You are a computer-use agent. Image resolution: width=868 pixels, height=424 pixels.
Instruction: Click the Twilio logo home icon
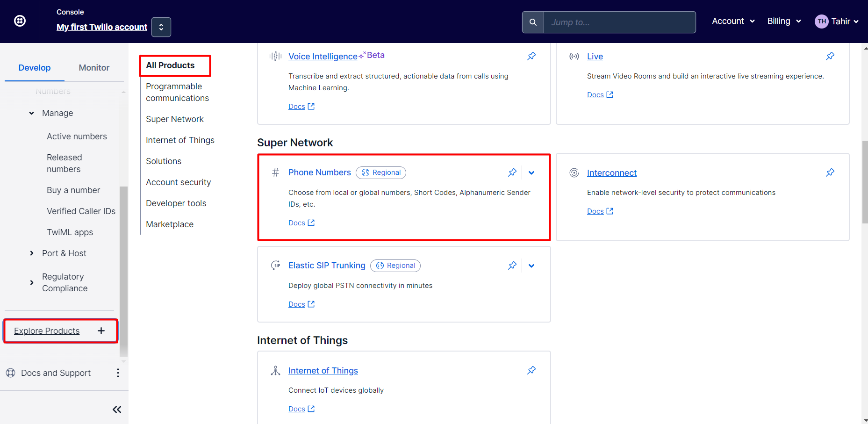click(20, 21)
